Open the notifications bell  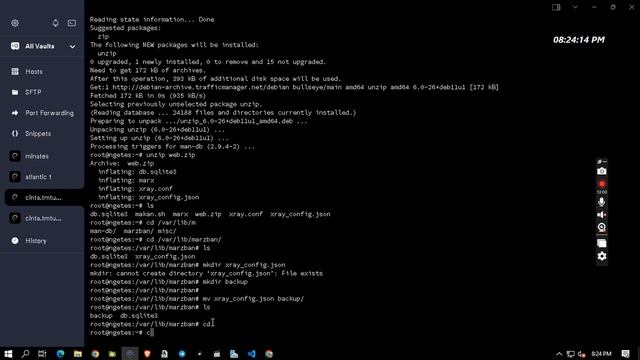pyautogui.click(x=56, y=23)
